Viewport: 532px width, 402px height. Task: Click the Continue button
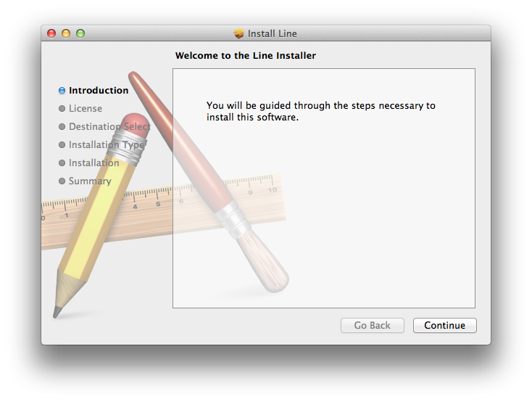tap(444, 325)
